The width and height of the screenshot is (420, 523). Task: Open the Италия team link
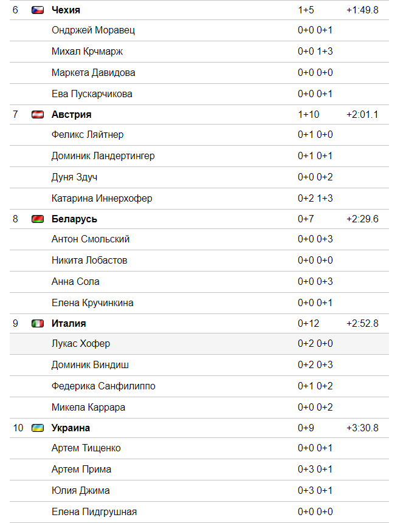click(x=69, y=323)
